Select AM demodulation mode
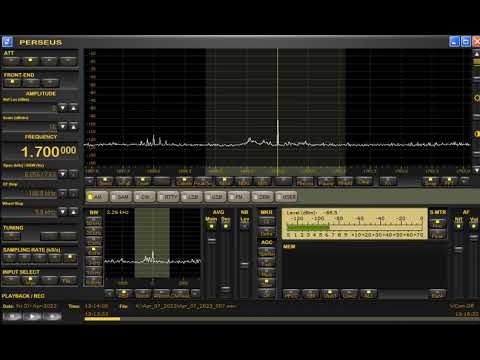Screen dimensions: 480x360 coord(97,197)
